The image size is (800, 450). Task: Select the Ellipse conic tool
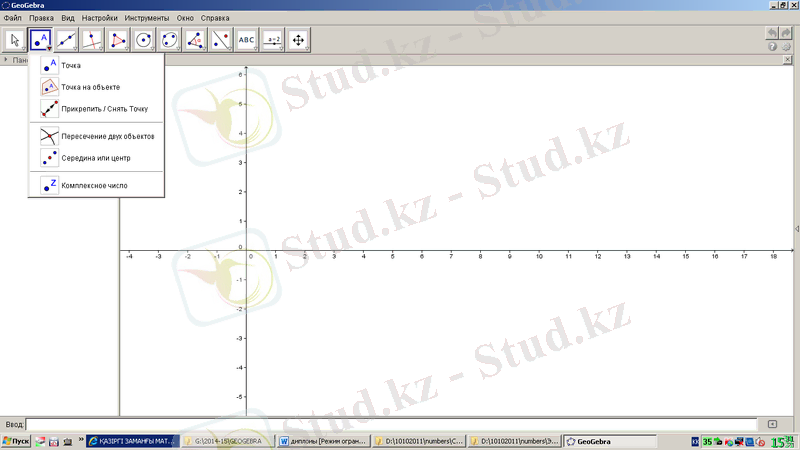pyautogui.click(x=169, y=40)
